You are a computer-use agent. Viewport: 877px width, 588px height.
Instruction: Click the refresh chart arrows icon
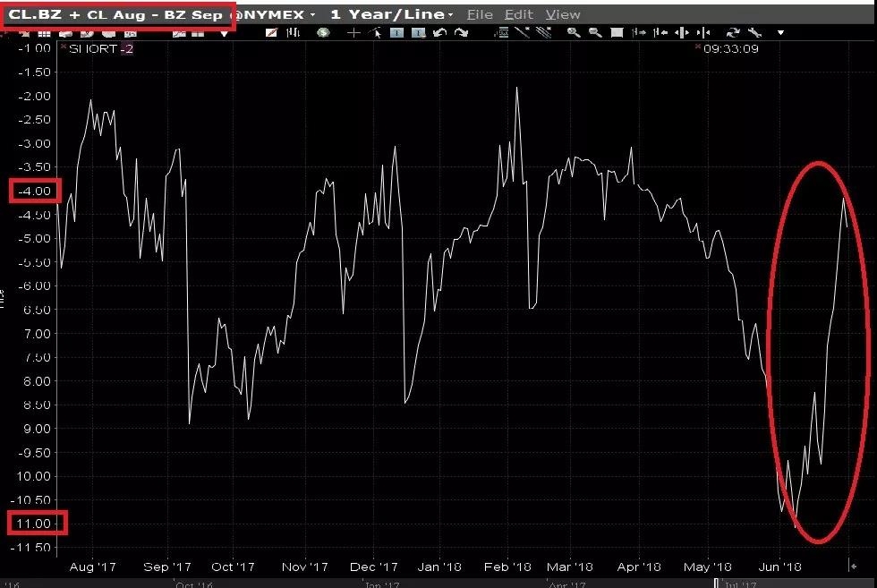click(x=733, y=32)
